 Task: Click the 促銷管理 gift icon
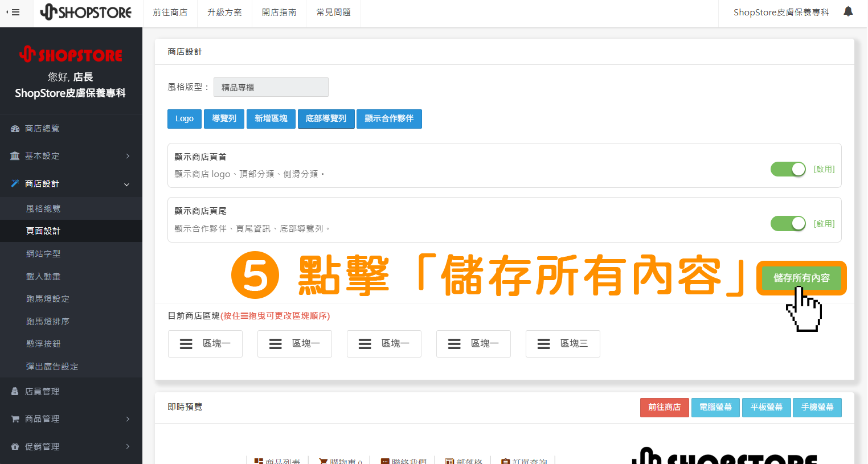(x=15, y=447)
